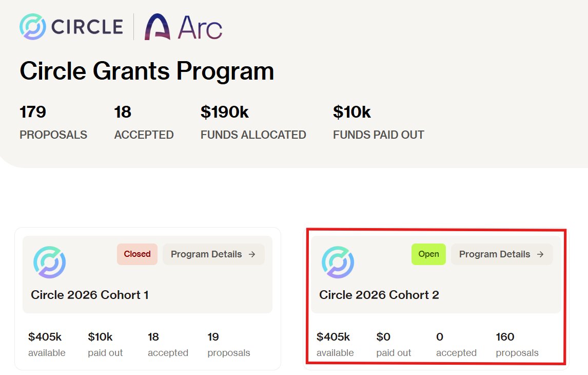This screenshot has height=375, width=588.
Task: Click the green Open status badge
Action: click(x=428, y=254)
